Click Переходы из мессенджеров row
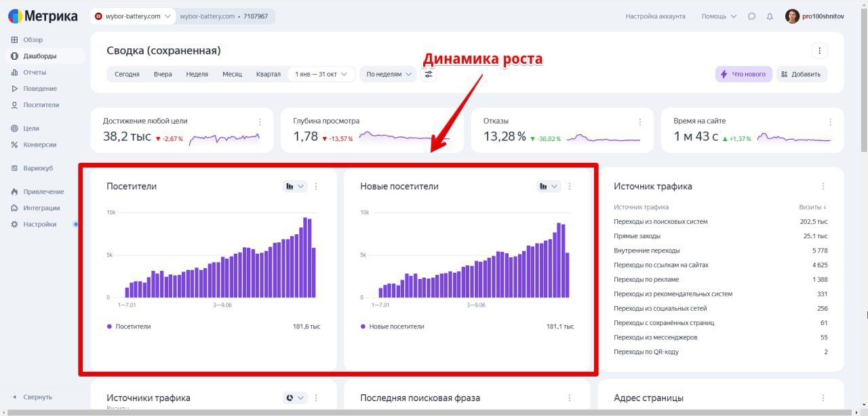 720,337
